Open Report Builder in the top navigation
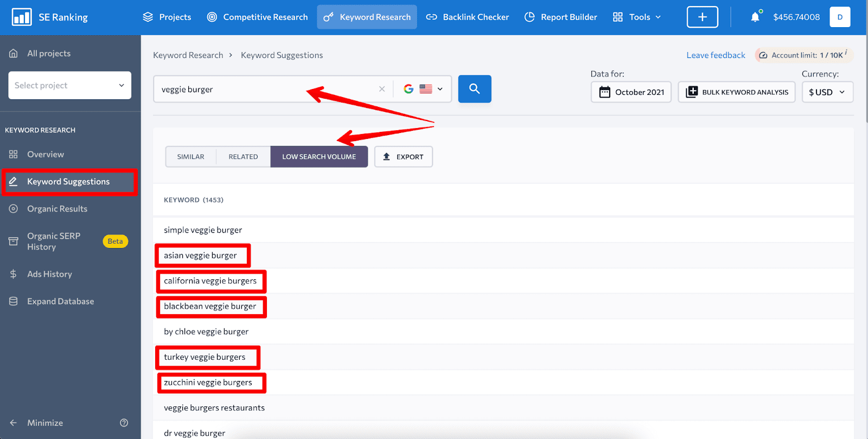868x439 pixels. pos(561,17)
